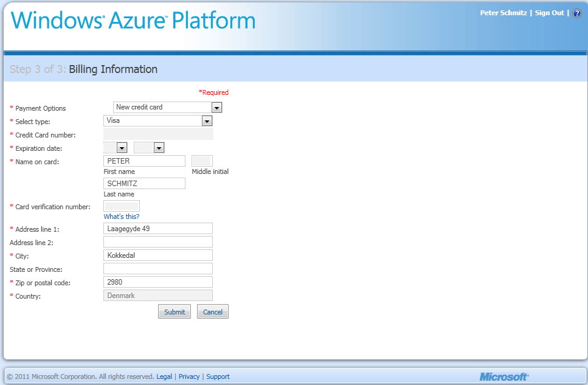Click the Select type: label
The image size is (588, 385).
point(33,122)
